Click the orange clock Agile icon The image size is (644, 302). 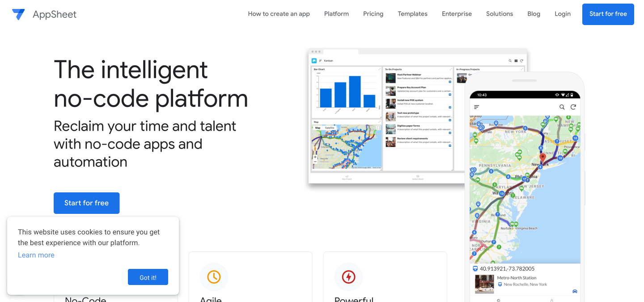pos(214,277)
